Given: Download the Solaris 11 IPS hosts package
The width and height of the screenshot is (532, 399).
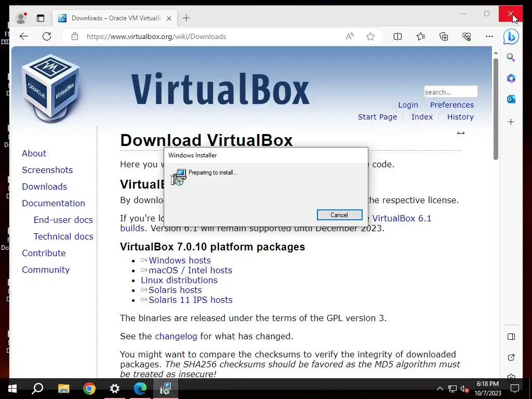Looking at the screenshot, I should pos(190,300).
